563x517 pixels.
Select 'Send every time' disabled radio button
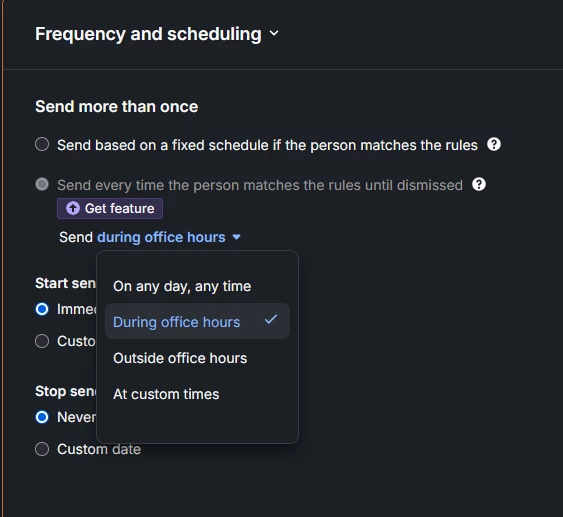(x=42, y=184)
